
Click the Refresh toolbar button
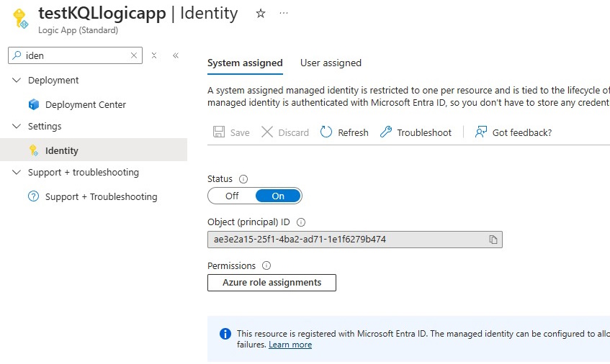tap(344, 132)
